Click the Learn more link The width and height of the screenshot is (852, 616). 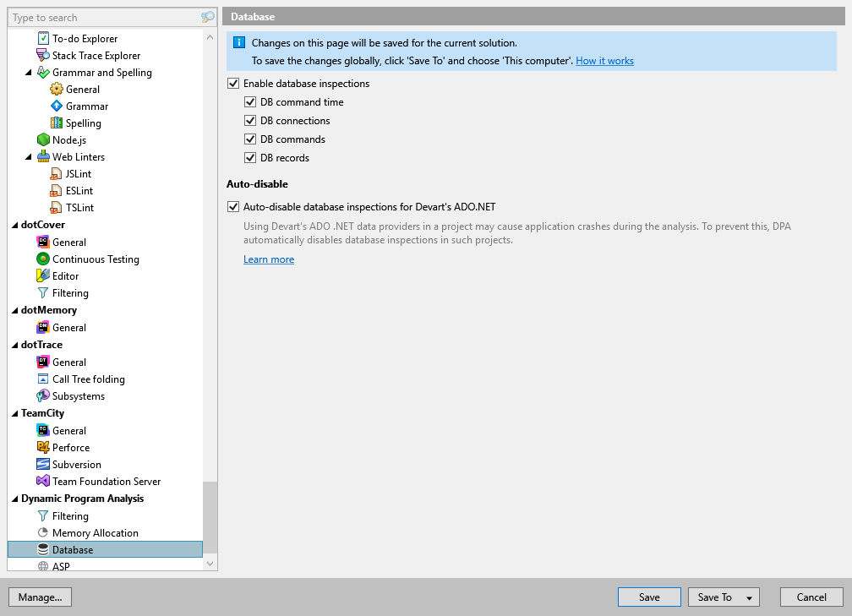coord(269,259)
